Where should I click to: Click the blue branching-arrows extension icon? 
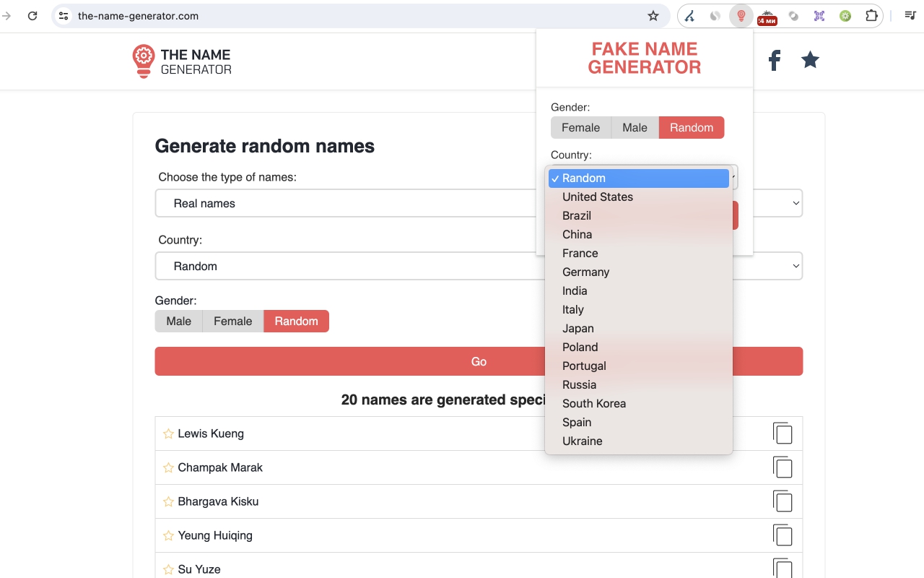pyautogui.click(x=689, y=16)
